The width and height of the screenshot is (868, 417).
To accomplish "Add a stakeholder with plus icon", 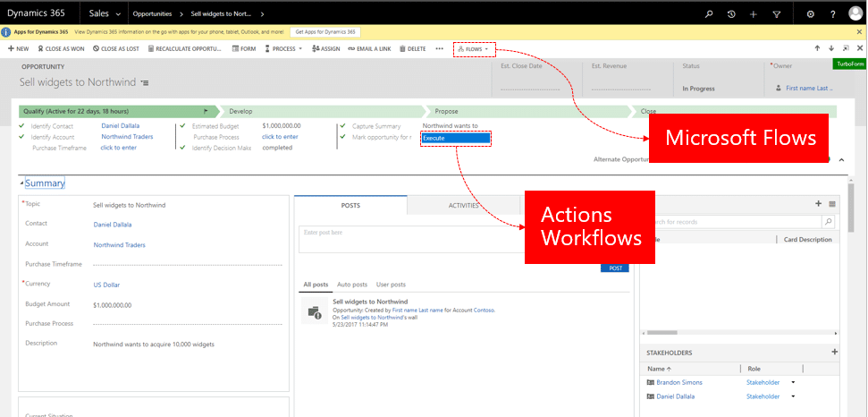I will 835,352.
